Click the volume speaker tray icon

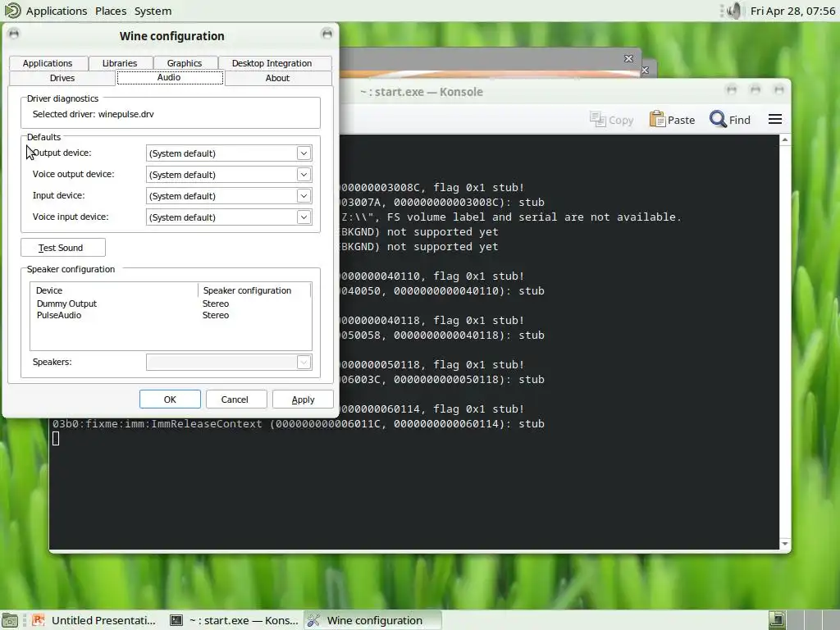[x=733, y=11]
